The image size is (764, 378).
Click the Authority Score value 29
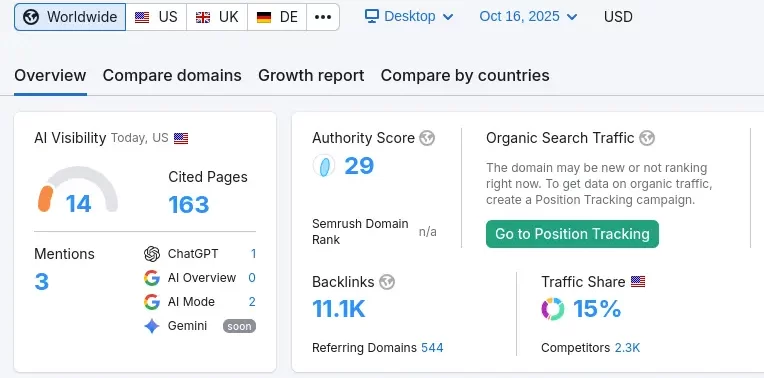pyautogui.click(x=359, y=166)
